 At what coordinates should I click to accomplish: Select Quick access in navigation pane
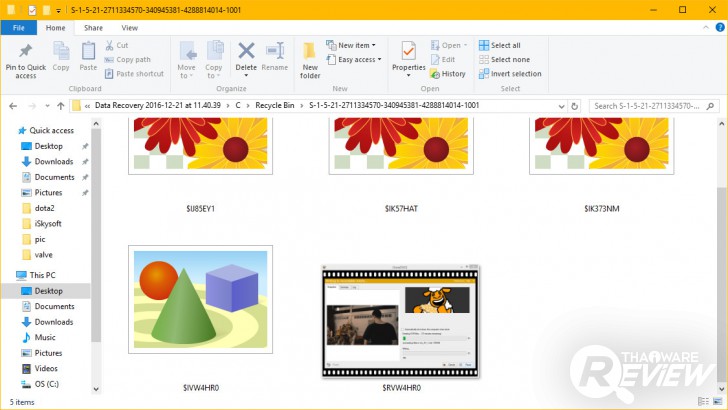(46, 130)
